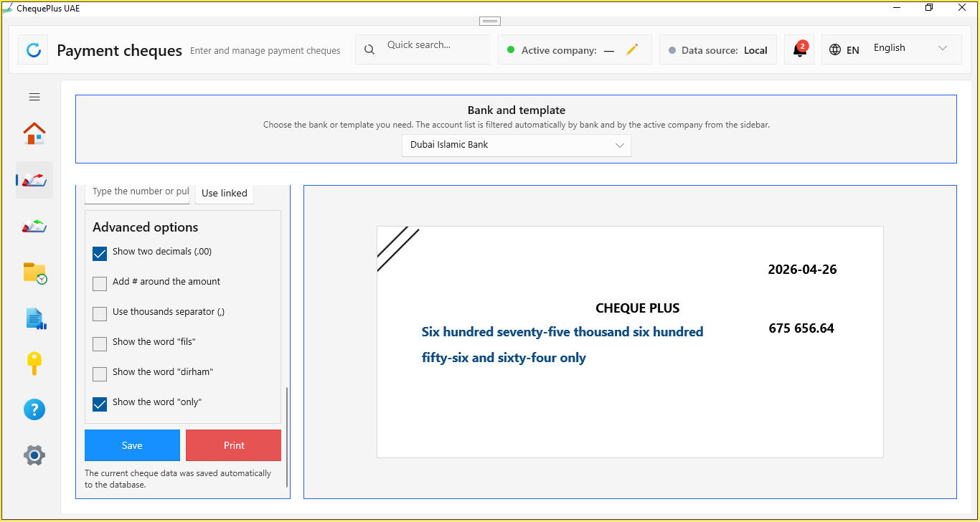Click the Payment cheques page title
The height and width of the screenshot is (522, 980).
(x=119, y=51)
